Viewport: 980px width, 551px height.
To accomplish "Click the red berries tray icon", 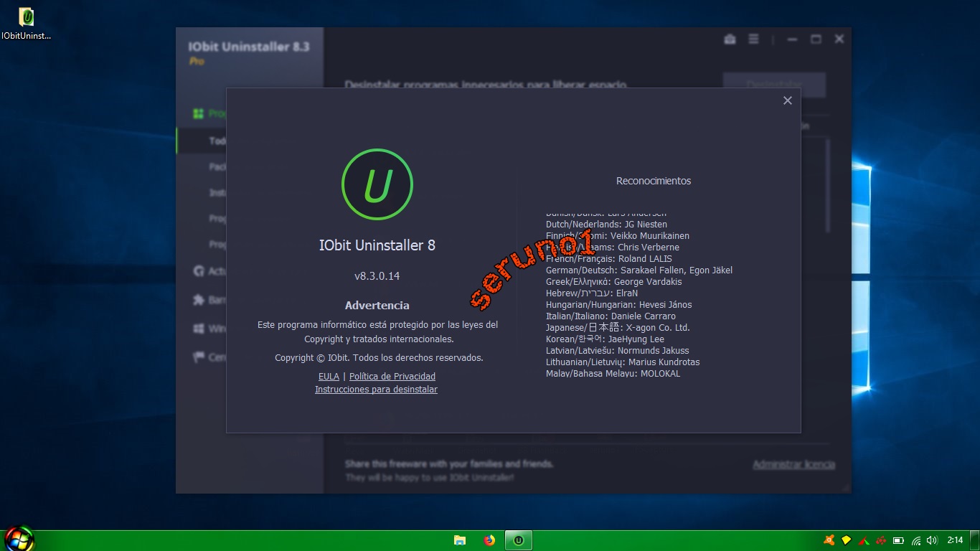I will 882,540.
